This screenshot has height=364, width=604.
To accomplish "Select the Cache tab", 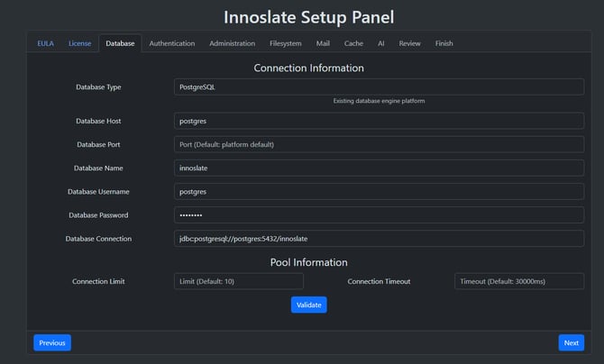I will click(353, 43).
